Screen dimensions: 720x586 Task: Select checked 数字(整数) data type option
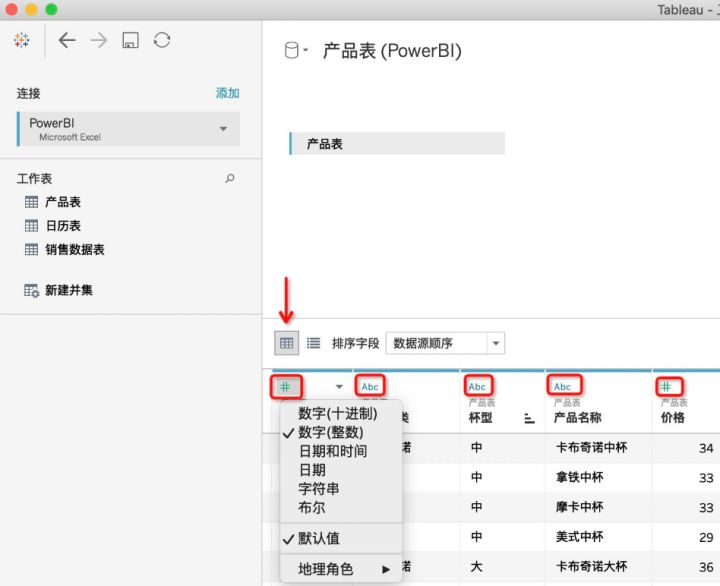pyautogui.click(x=330, y=432)
